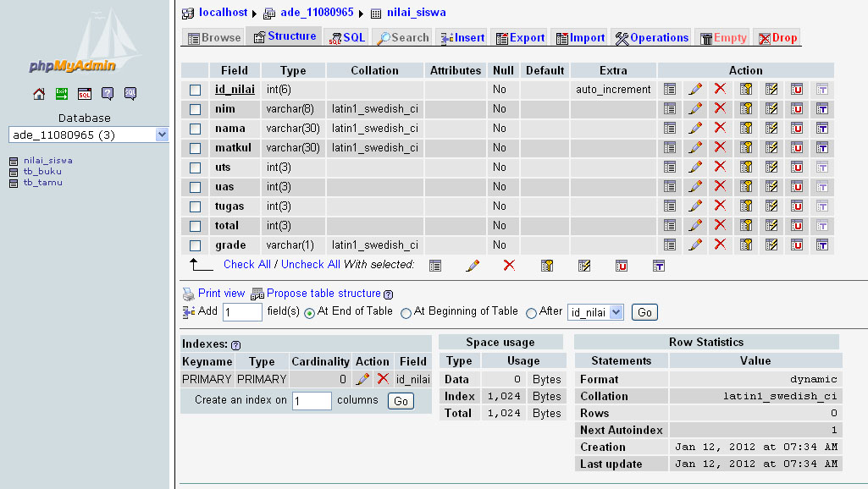This screenshot has width=868, height=489.
Task: Tick the uts field checkbox
Action: [195, 168]
